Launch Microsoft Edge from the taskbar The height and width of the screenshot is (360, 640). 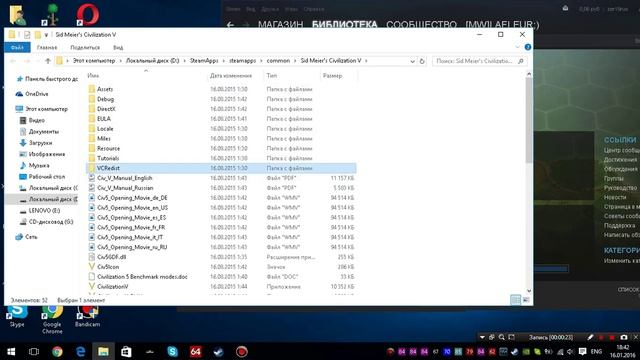80,351
